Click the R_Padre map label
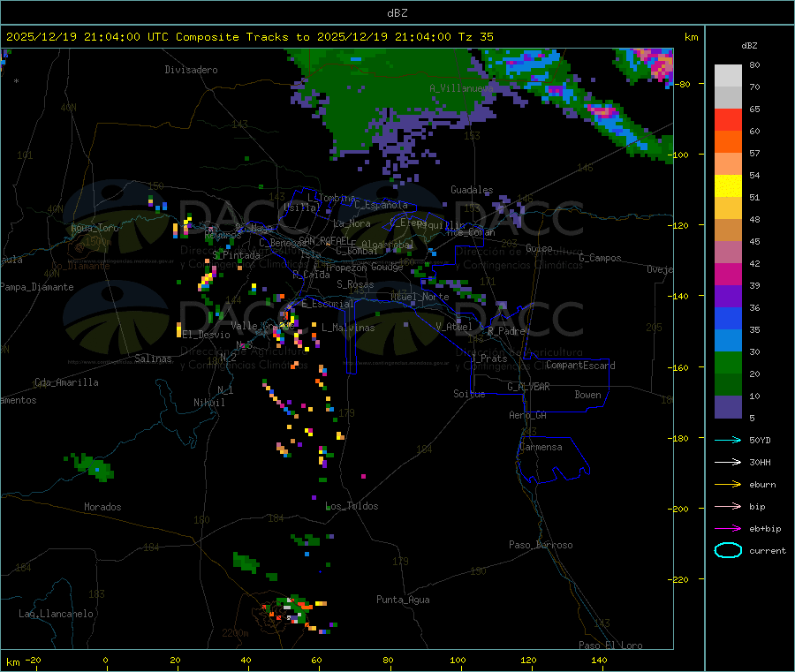Screen dimensions: 795x672 click(x=506, y=331)
